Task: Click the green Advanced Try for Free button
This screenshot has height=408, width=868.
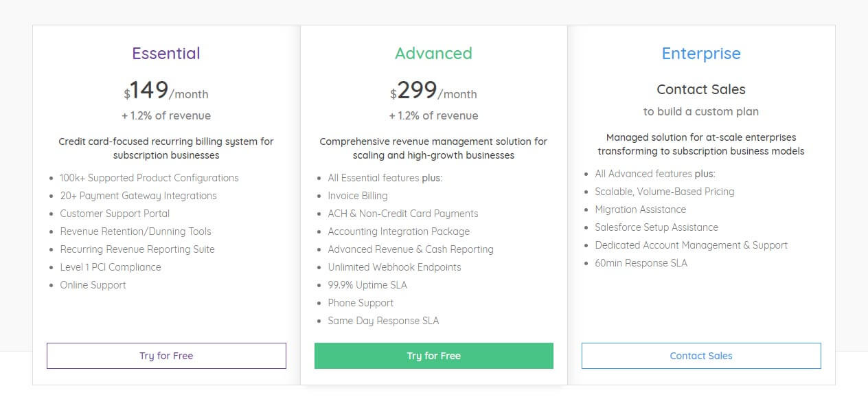Action: coord(433,356)
